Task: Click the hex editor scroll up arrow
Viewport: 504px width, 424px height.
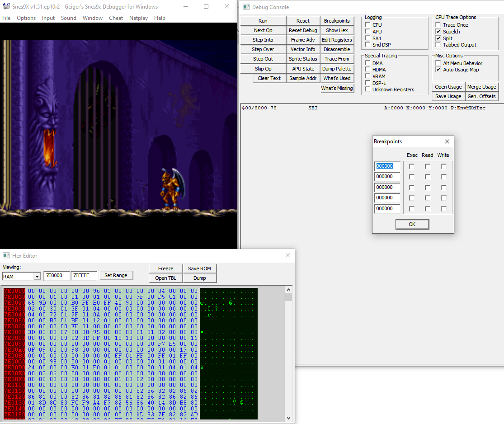Action: [x=288, y=290]
